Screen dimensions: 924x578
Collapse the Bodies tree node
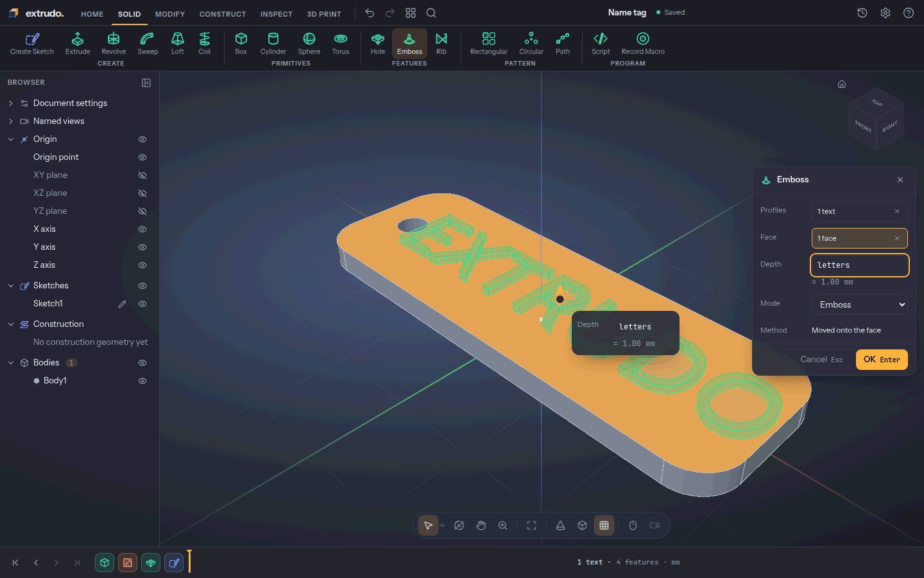point(11,363)
